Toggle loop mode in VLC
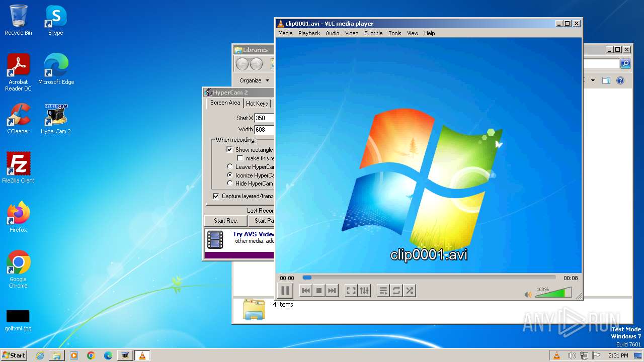644x362 pixels. pos(396,291)
